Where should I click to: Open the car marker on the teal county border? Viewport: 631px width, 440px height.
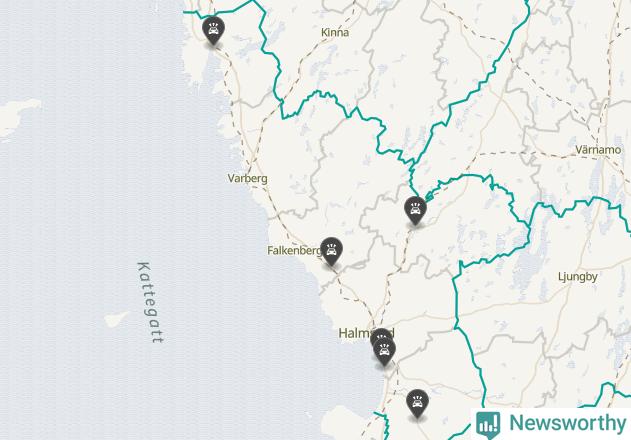click(x=415, y=211)
